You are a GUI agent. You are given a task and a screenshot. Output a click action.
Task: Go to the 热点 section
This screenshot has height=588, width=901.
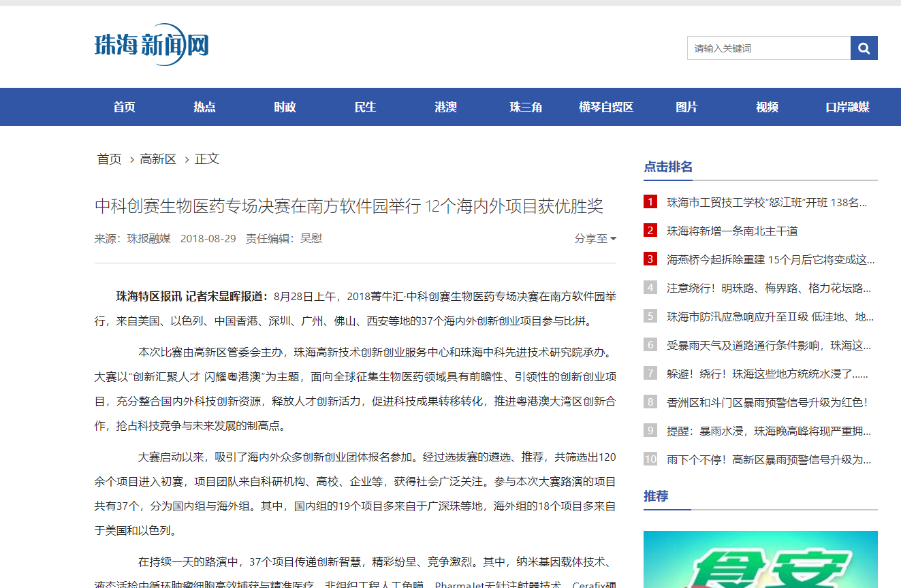204,107
